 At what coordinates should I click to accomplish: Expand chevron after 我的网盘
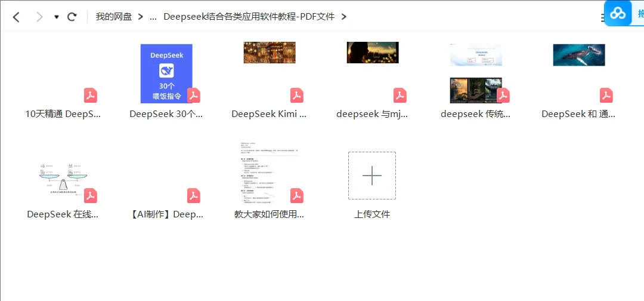tap(141, 17)
